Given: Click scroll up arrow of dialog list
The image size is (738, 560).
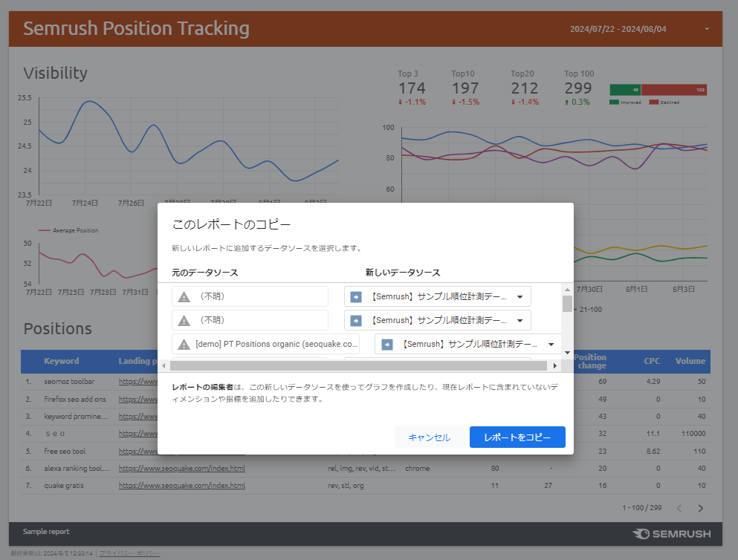Looking at the screenshot, I should click(x=567, y=289).
